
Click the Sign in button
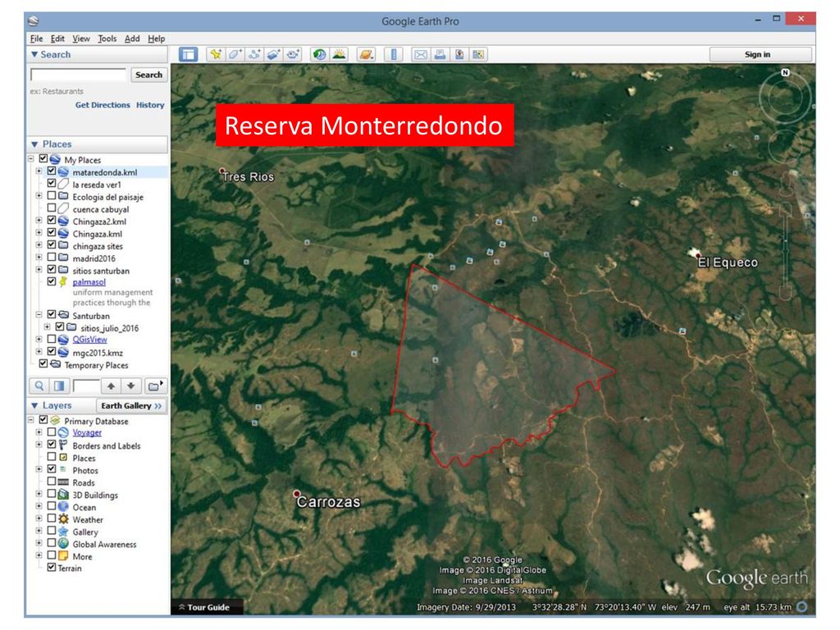pos(760,54)
